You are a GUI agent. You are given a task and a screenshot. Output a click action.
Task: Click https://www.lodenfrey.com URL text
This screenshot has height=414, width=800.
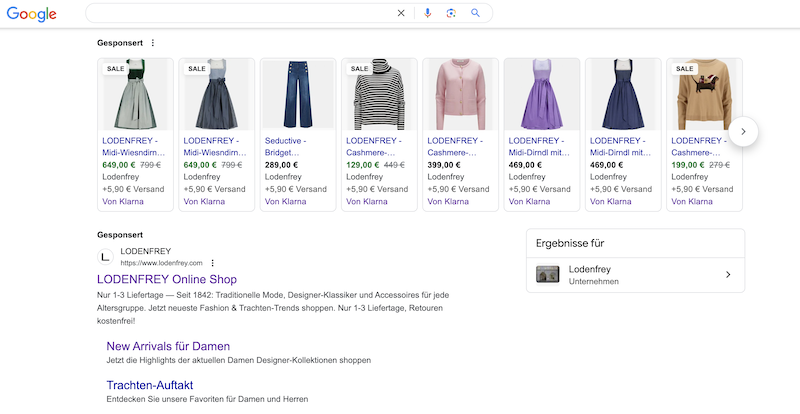click(x=161, y=263)
